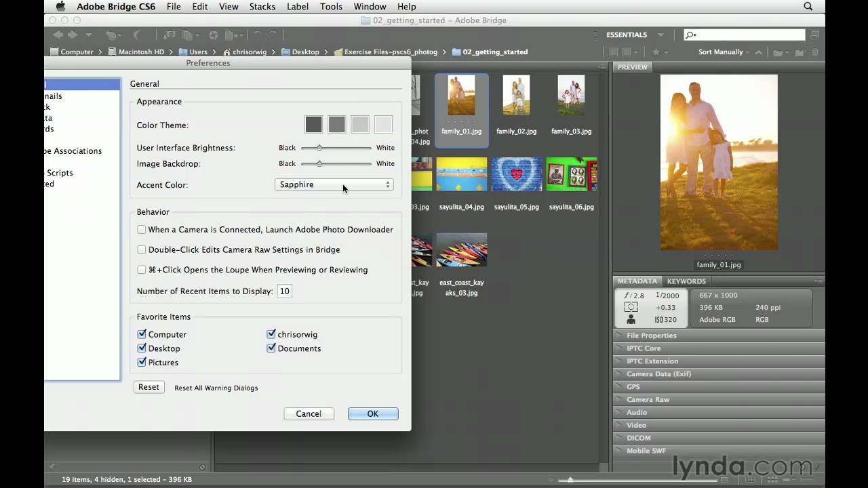Confirm preferences with the OK button
Image resolution: width=868 pixels, height=488 pixels.
point(372,413)
